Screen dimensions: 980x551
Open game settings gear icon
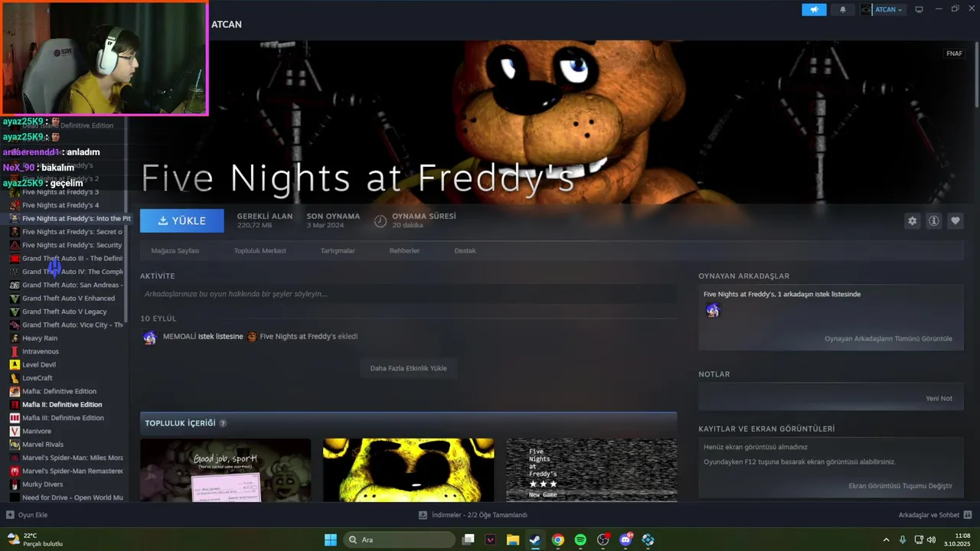(912, 220)
